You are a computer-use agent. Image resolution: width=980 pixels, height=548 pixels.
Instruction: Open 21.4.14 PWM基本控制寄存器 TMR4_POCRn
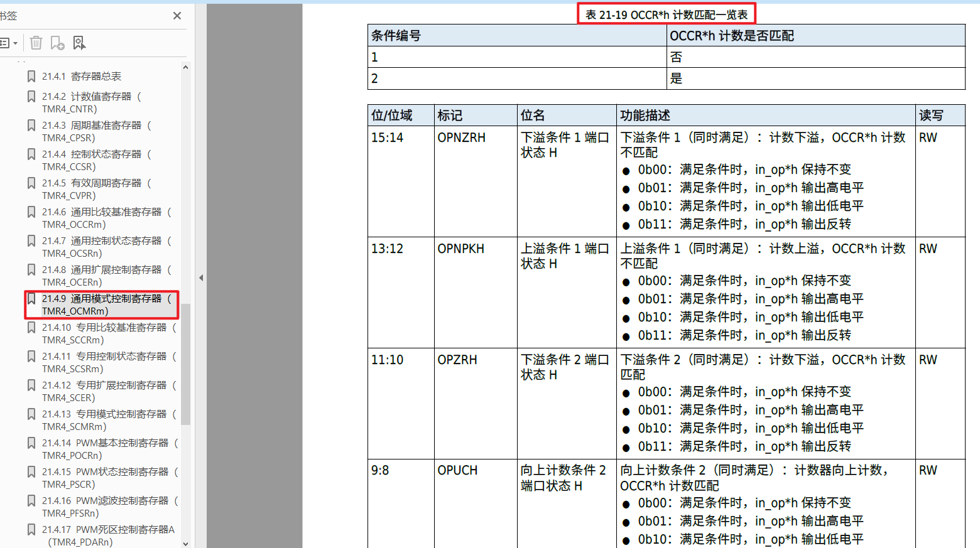pyautogui.click(x=110, y=449)
